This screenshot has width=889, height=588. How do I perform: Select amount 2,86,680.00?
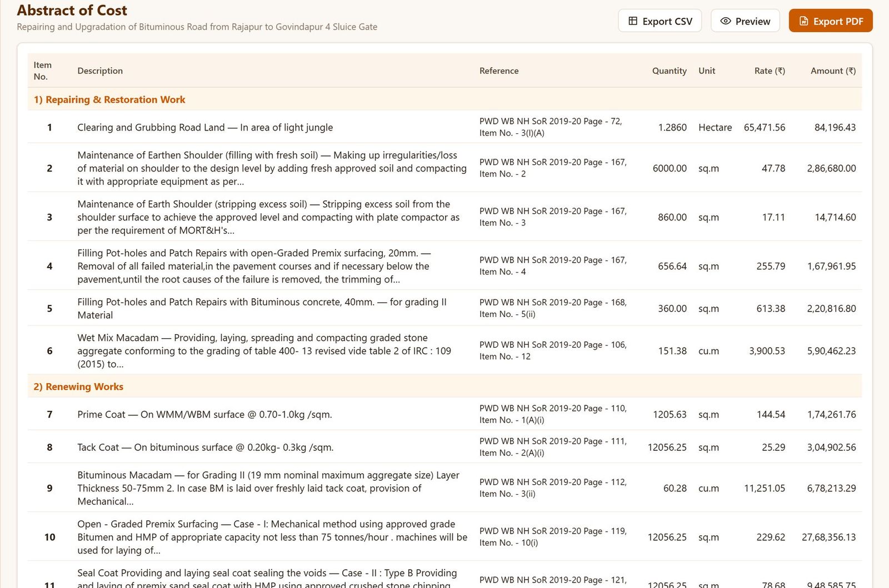point(831,168)
